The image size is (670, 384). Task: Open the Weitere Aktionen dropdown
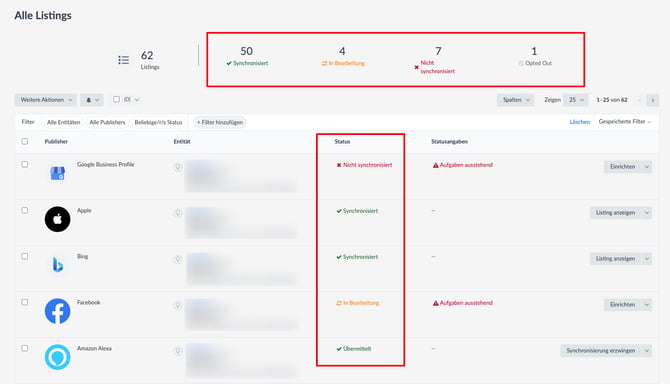coord(46,100)
